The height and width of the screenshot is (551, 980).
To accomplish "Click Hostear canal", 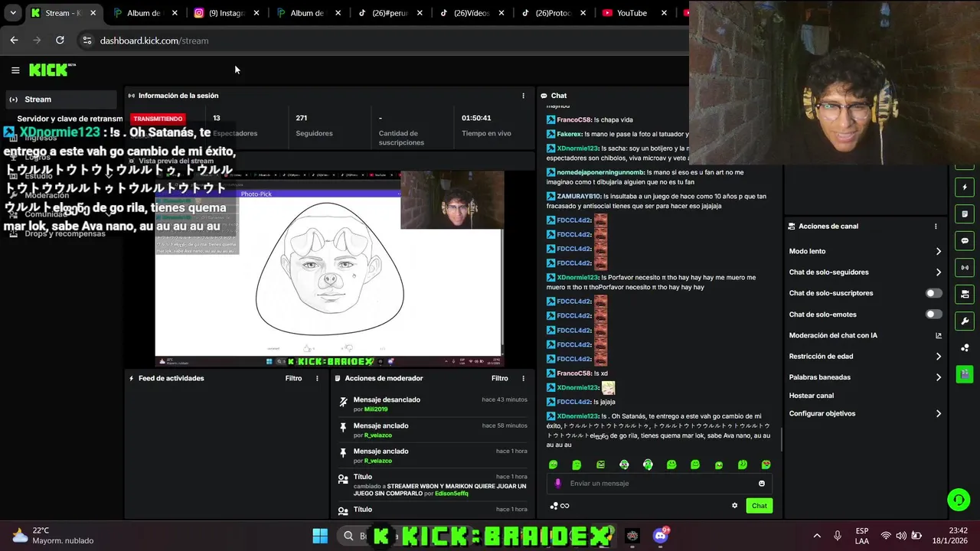I will click(811, 396).
